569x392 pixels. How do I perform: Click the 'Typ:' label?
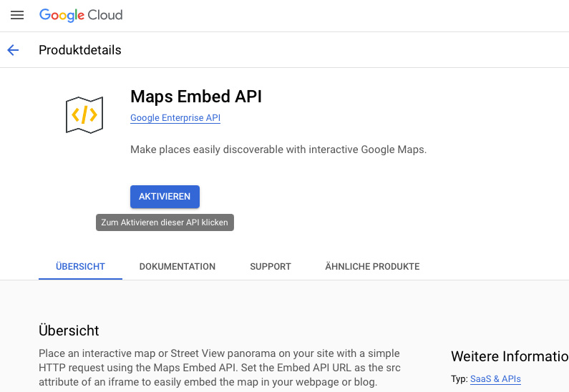(459, 379)
